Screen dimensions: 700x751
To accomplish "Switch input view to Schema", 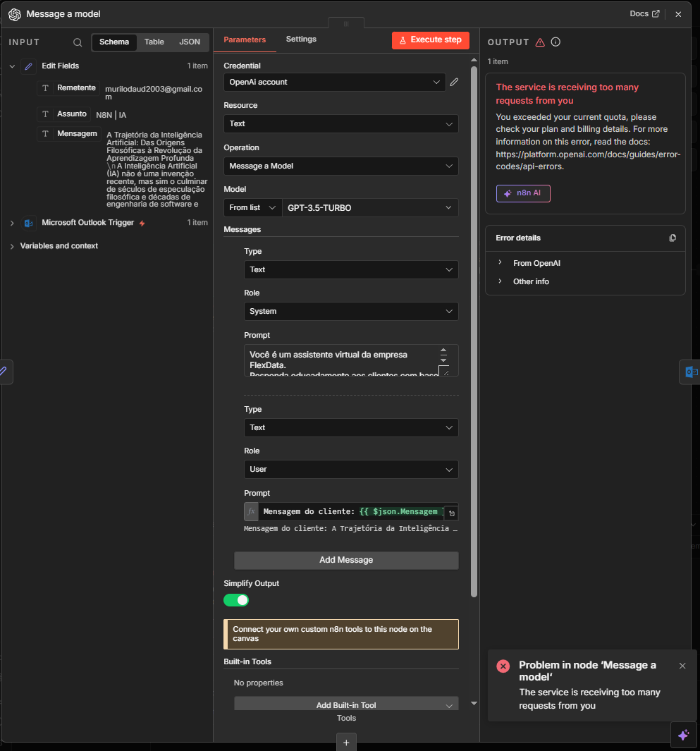I will coord(114,42).
